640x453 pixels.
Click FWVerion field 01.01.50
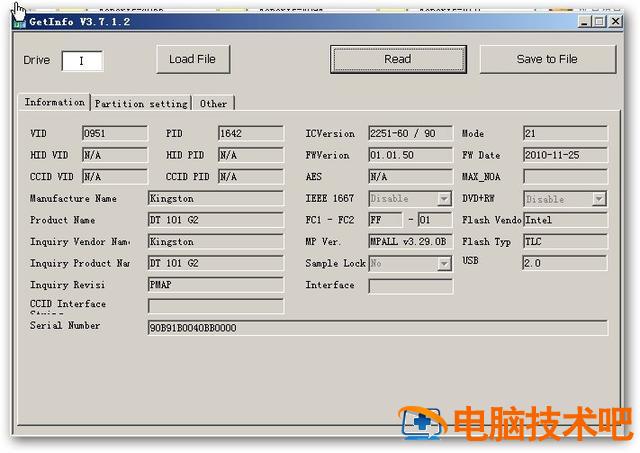pos(410,155)
